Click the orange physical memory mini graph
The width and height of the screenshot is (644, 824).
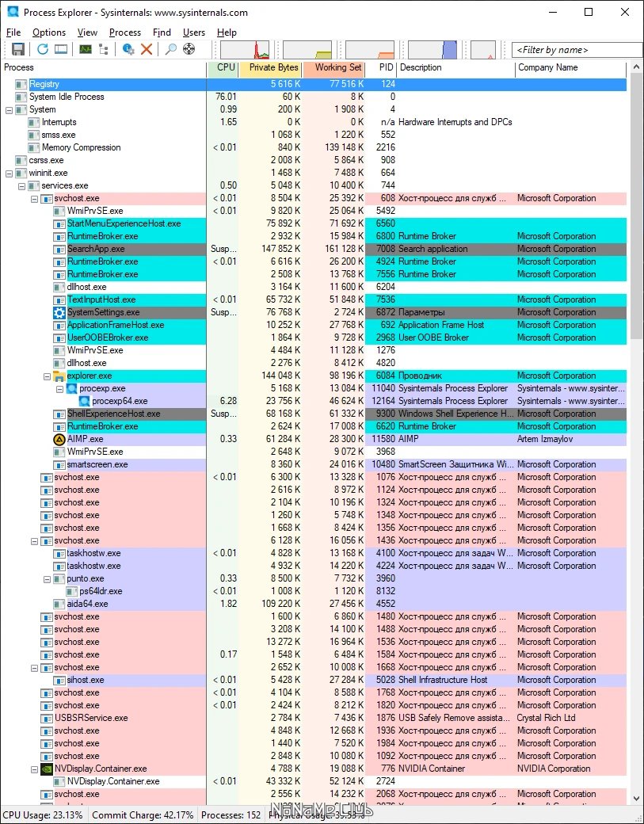pos(370,49)
